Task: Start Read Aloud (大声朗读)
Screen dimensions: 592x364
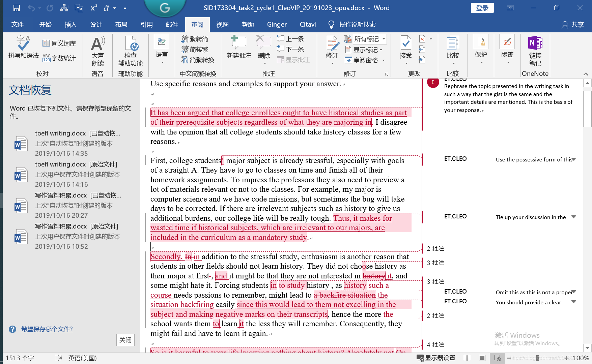Action: coord(98,51)
